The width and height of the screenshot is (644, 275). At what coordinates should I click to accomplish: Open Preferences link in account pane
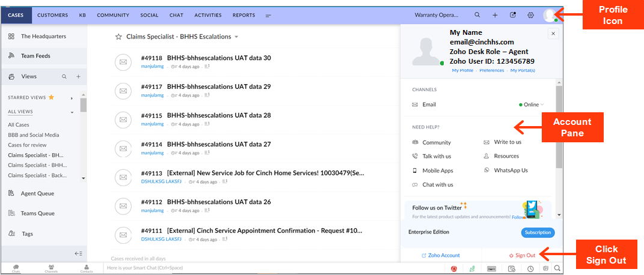click(492, 70)
